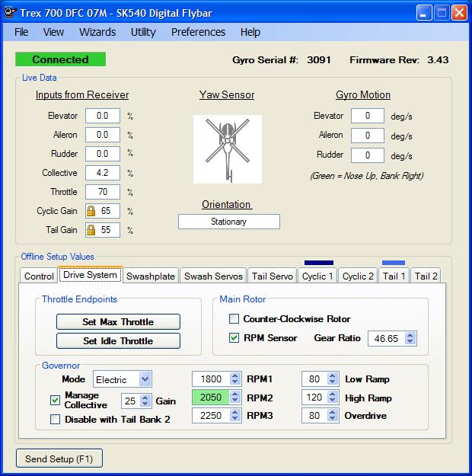Click the green-highlighted RPM2 field

coord(212,398)
